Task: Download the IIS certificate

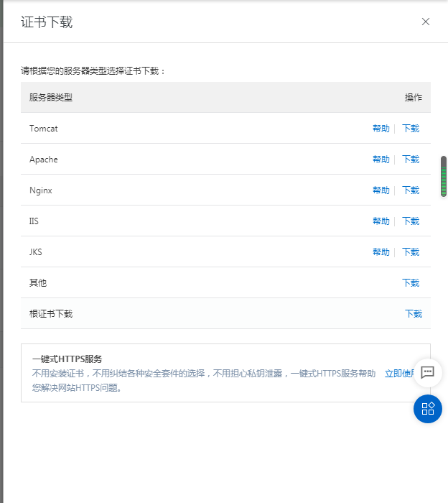Action: coord(411,221)
